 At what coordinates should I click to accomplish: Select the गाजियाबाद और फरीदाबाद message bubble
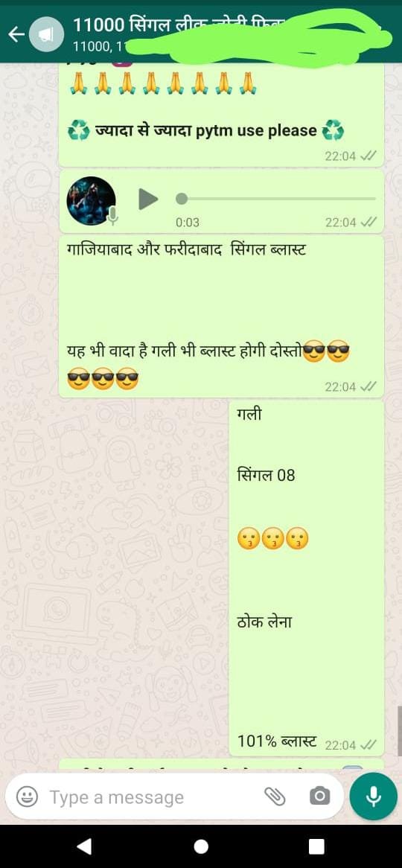pos(221,316)
